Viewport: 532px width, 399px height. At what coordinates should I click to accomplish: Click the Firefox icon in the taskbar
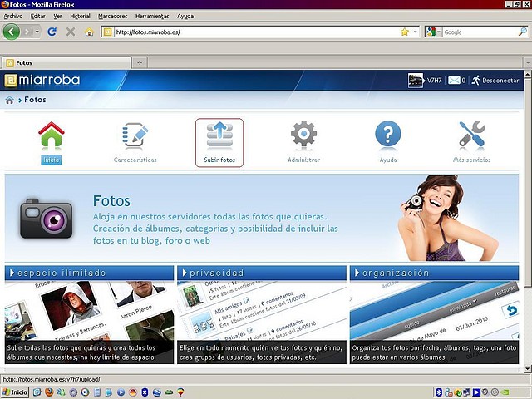pos(49,392)
